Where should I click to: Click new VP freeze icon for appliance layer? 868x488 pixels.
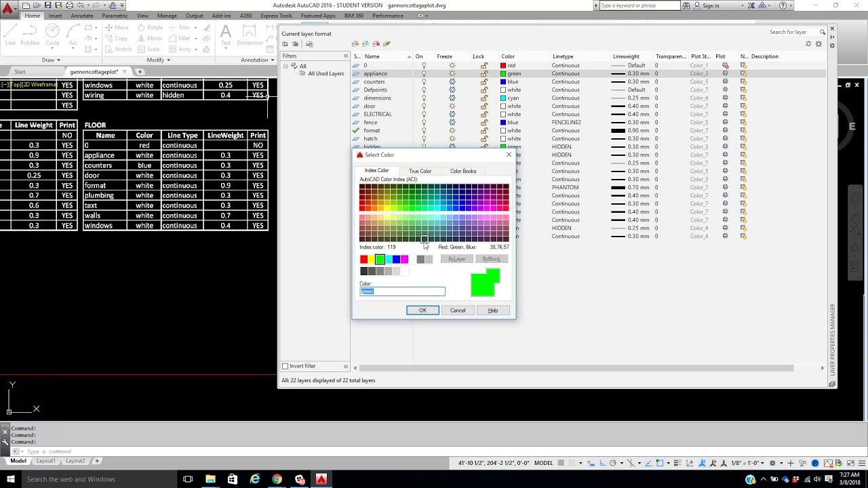click(743, 74)
